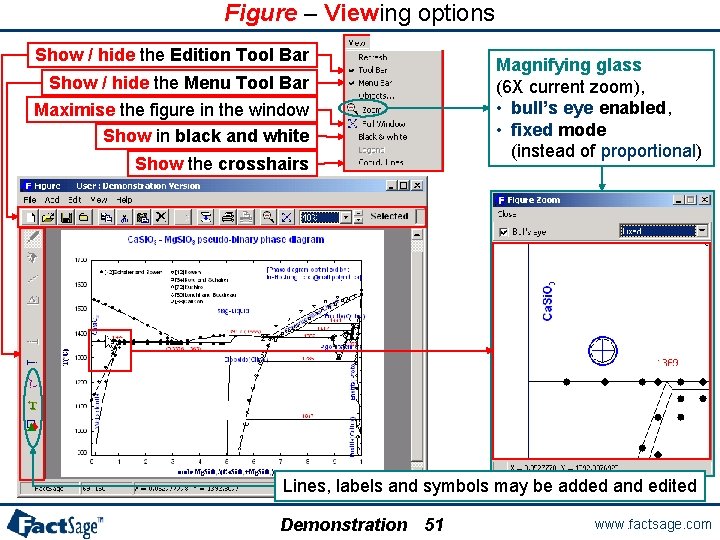720x540 pixels.
Task: Click Close in the Figure Zoom window
Action: pos(506,214)
